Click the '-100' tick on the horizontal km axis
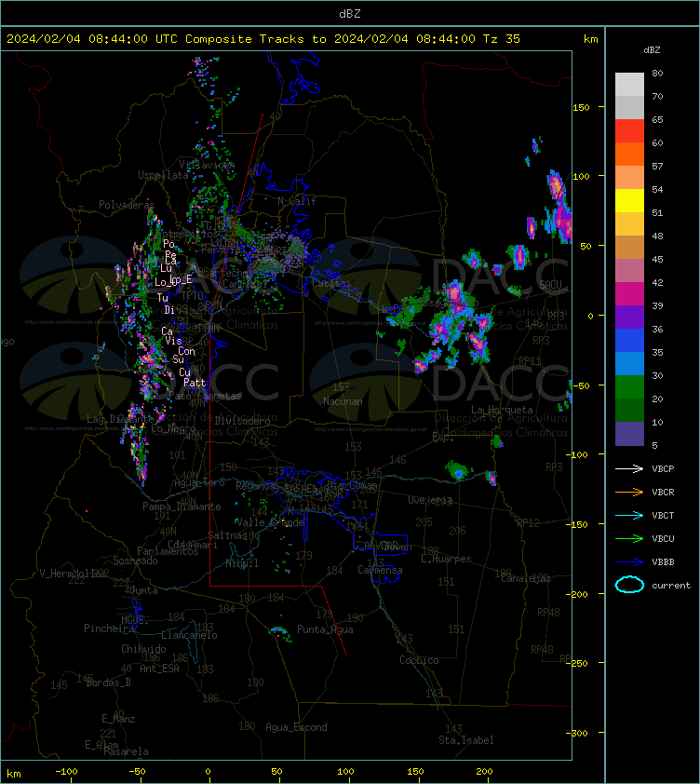700x784 pixels. [x=66, y=772]
